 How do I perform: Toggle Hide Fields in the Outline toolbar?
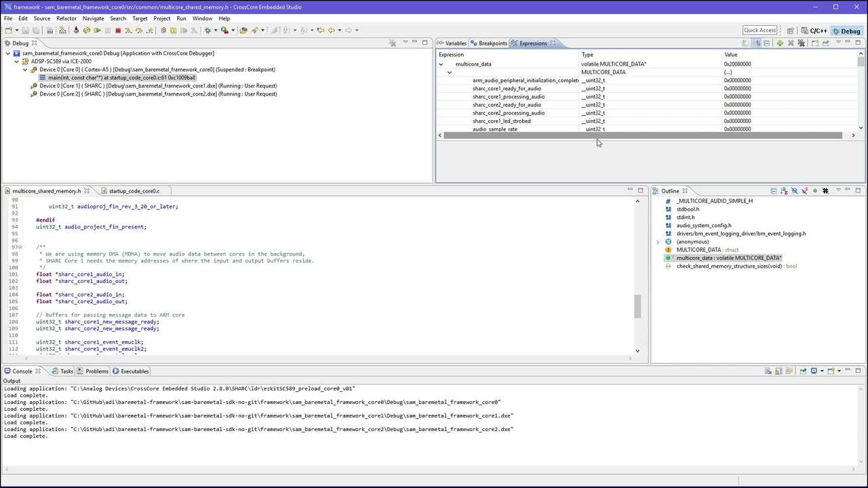[794, 191]
